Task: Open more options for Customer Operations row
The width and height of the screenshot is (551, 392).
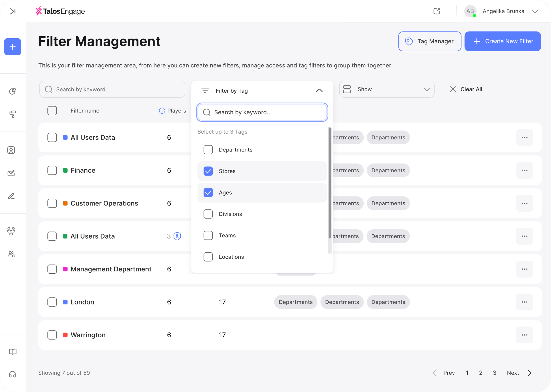Action: 525,203
